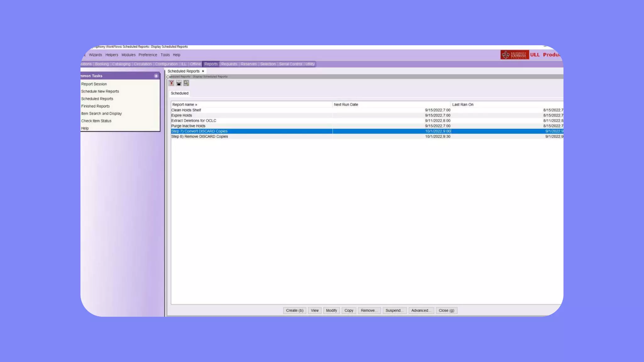Select the Extract Deletions for OCLC row
This screenshot has width=644, height=362.
pyautogui.click(x=194, y=121)
